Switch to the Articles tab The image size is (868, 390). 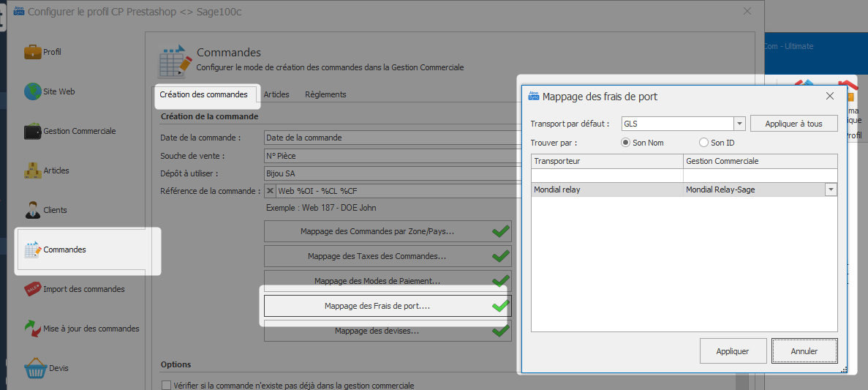point(276,94)
